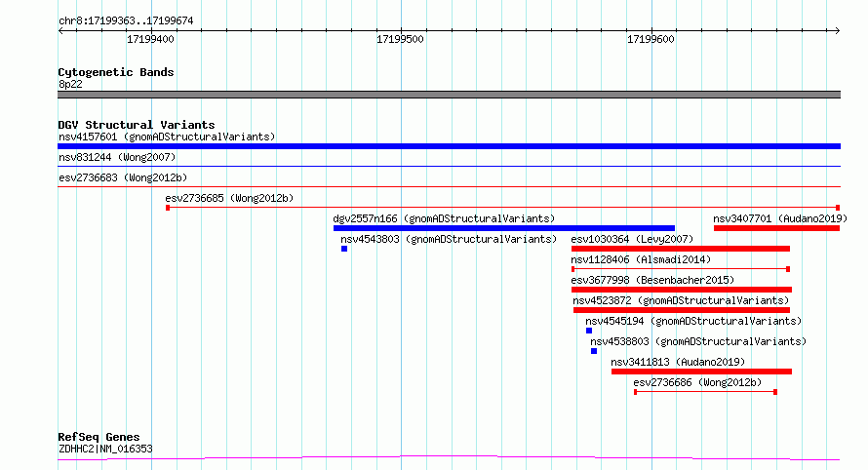Screen dimensions: 868x470
Task: Click the esv2736685 (Wong2012b) label
Action: coord(229,198)
